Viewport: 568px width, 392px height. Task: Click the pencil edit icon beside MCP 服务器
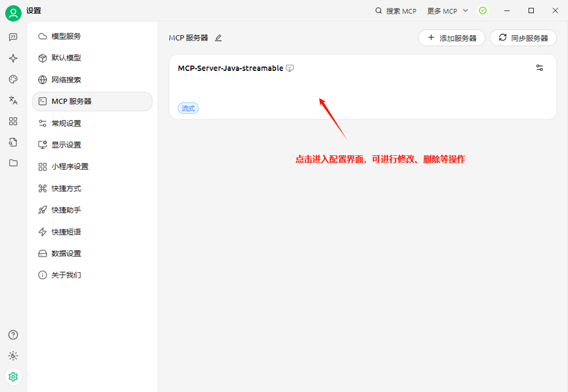[219, 38]
